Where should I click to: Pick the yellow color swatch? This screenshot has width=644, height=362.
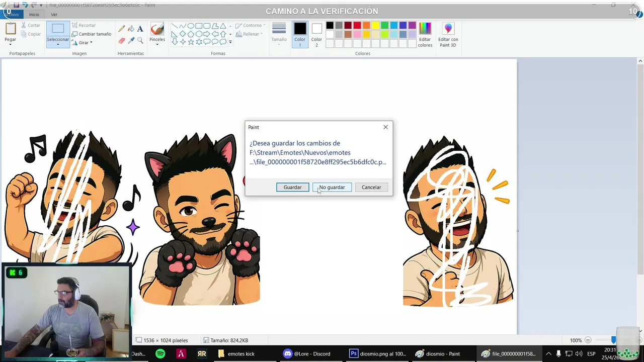click(375, 26)
